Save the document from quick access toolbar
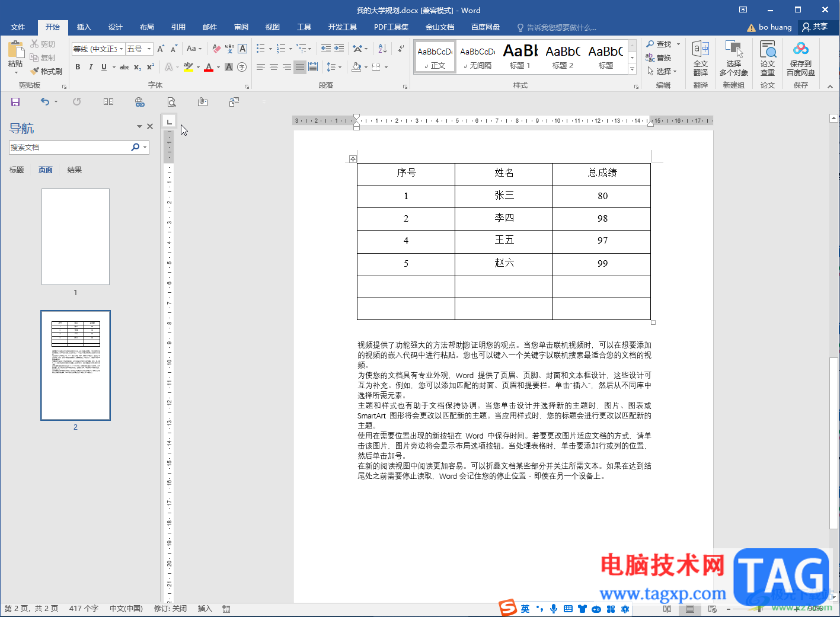The width and height of the screenshot is (840, 617). click(15, 102)
